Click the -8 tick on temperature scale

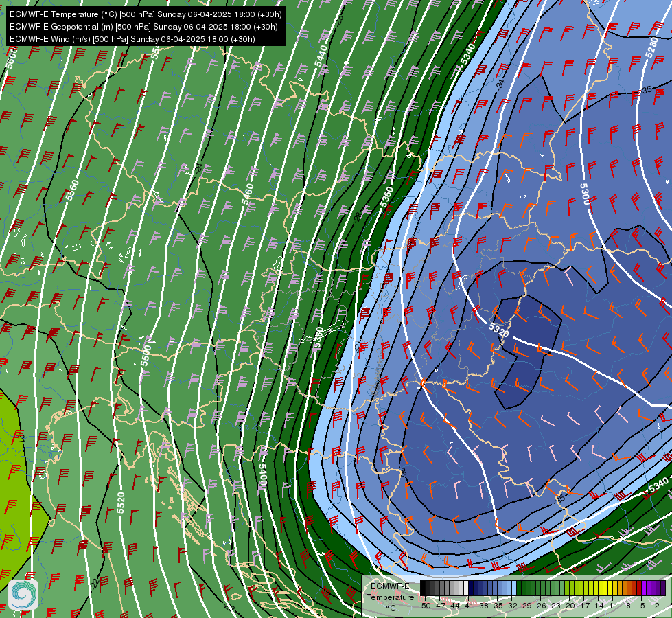coord(627,606)
